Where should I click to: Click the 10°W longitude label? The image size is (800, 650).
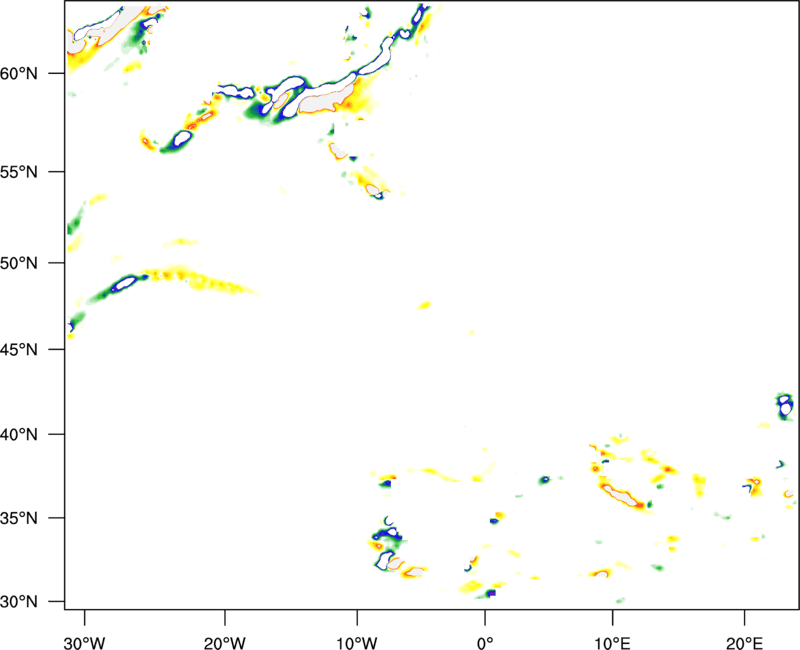[x=357, y=643]
